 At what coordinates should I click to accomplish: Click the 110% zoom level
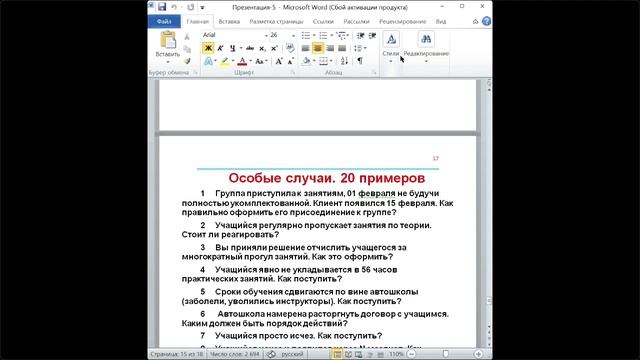[x=396, y=354]
